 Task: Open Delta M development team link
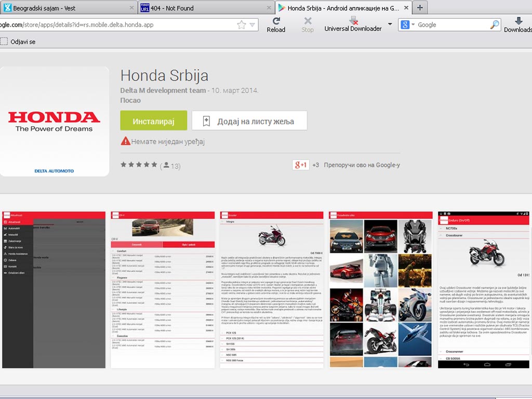pyautogui.click(x=163, y=90)
